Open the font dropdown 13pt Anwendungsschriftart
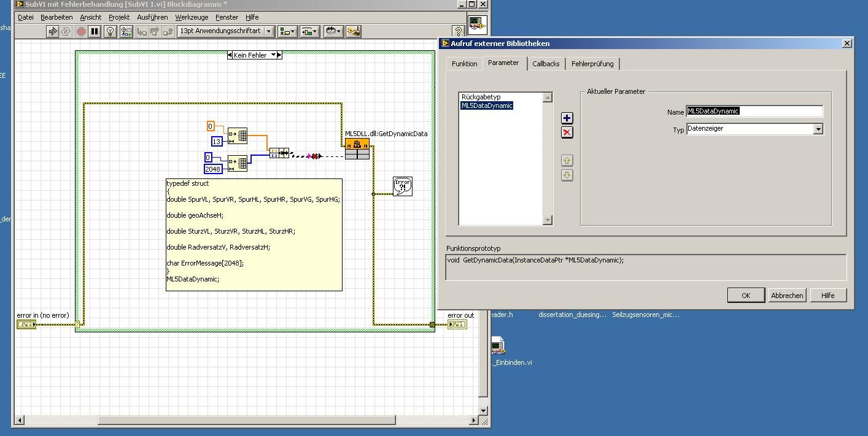This screenshot has height=436, width=868. click(269, 31)
